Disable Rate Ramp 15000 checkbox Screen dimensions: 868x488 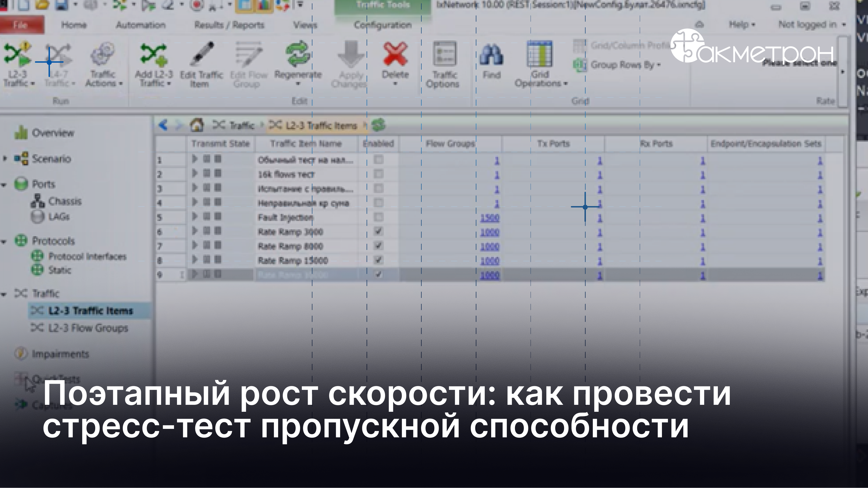(x=378, y=260)
